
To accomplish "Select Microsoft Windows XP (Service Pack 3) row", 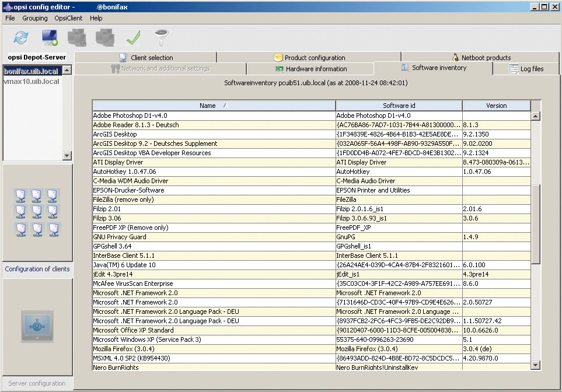I will [312, 339].
